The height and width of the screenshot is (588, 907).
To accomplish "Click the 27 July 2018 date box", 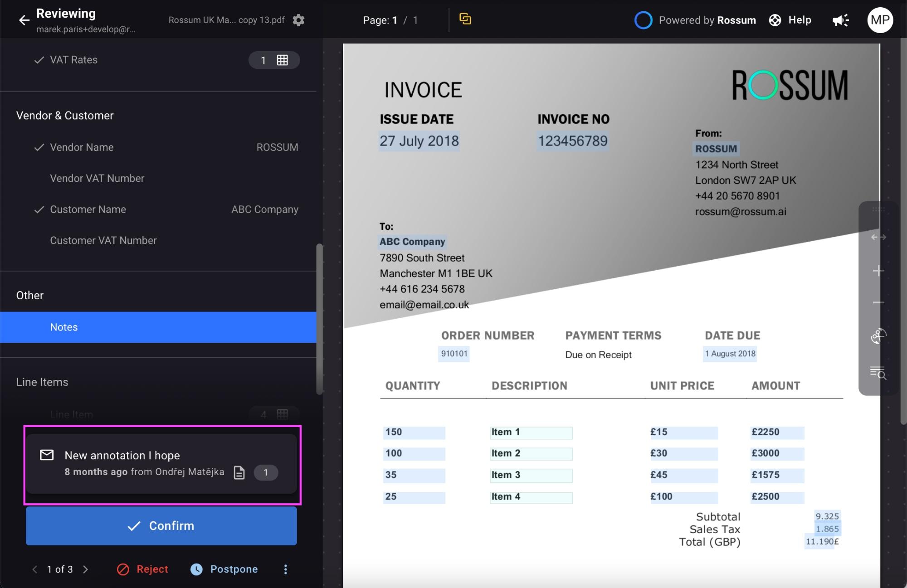I will click(419, 141).
